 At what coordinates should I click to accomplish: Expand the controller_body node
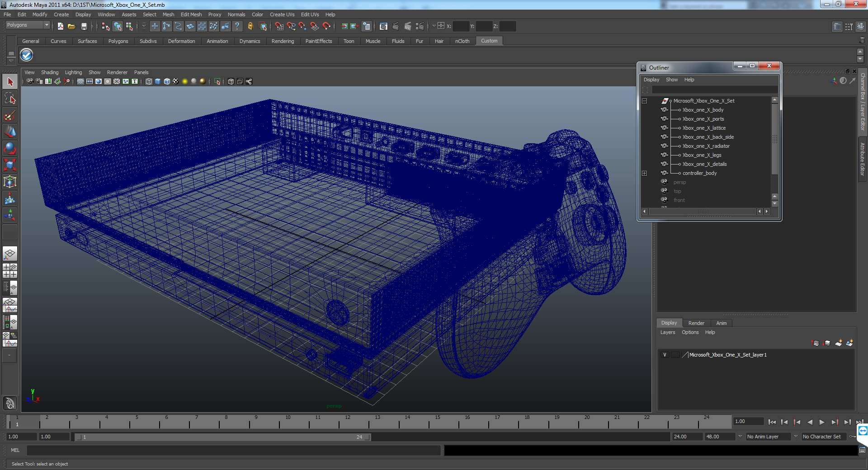(x=645, y=173)
